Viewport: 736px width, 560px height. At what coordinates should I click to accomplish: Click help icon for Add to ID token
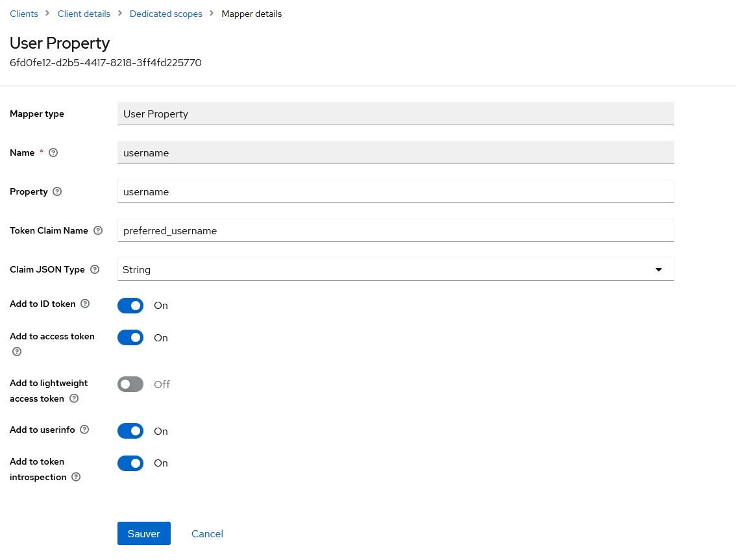tap(85, 304)
